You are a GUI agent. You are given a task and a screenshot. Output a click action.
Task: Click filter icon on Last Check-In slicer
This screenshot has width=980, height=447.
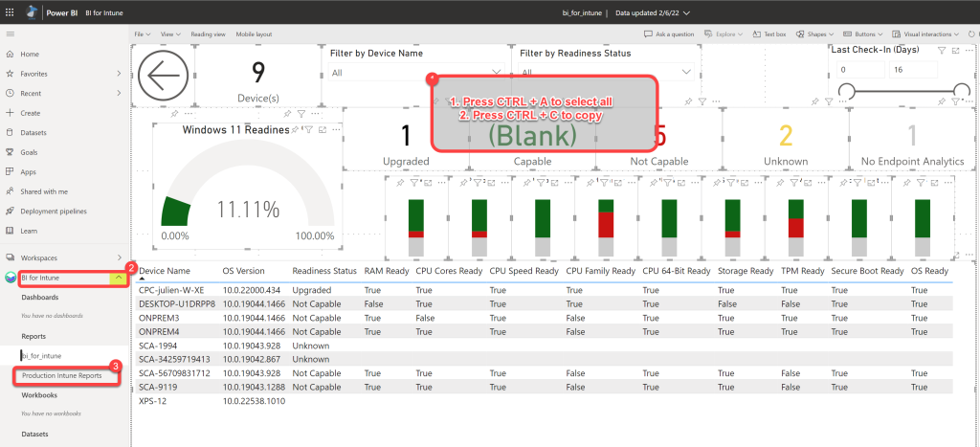coord(942,50)
